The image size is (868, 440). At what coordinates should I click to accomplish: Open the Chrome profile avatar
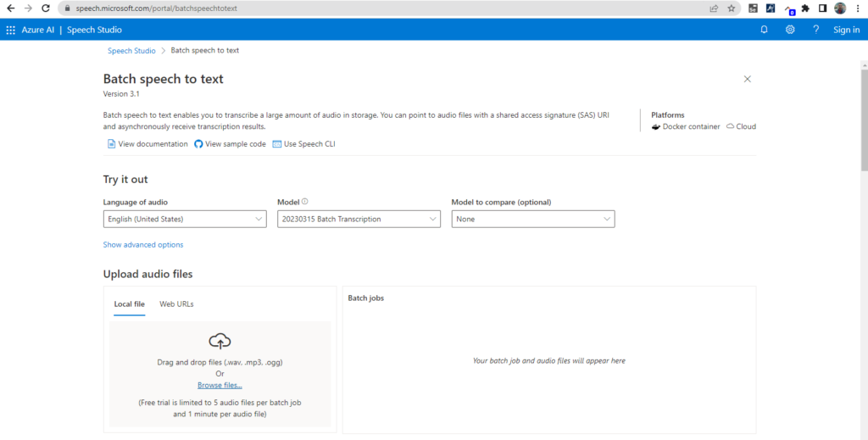840,8
